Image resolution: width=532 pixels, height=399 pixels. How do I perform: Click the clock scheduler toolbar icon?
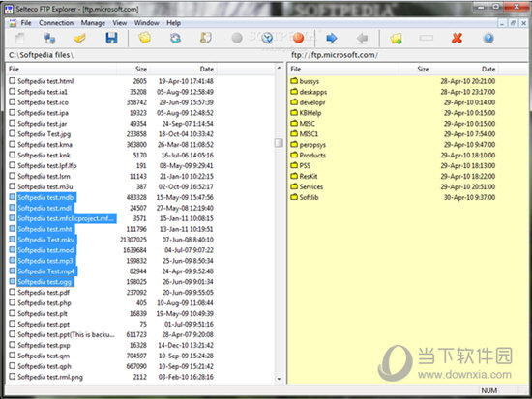click(x=267, y=38)
